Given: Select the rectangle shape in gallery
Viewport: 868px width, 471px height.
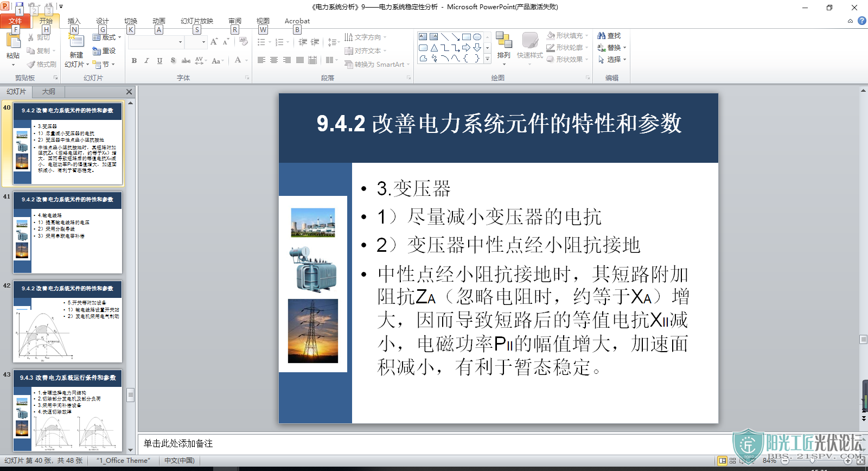Looking at the screenshot, I should 467,37.
